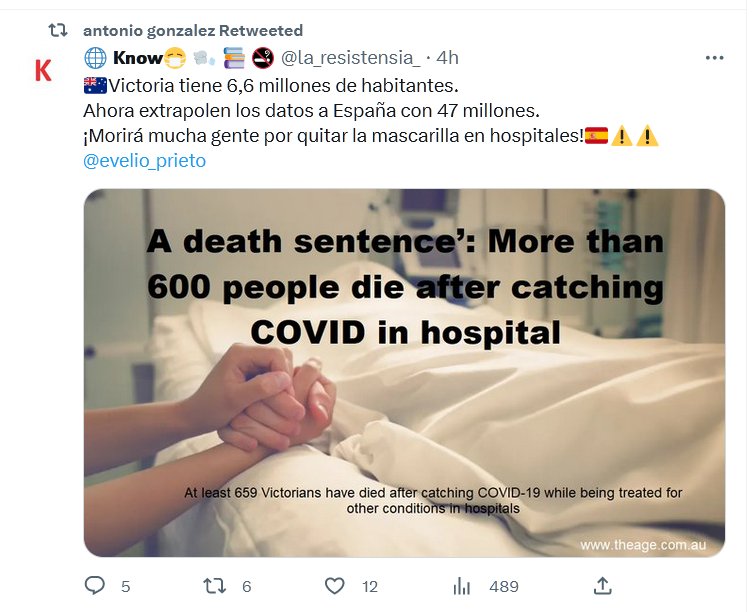Viewport: 754px width, 612px height.
Task: Visit the @la_resistensia_ handle
Action: (x=351, y=57)
